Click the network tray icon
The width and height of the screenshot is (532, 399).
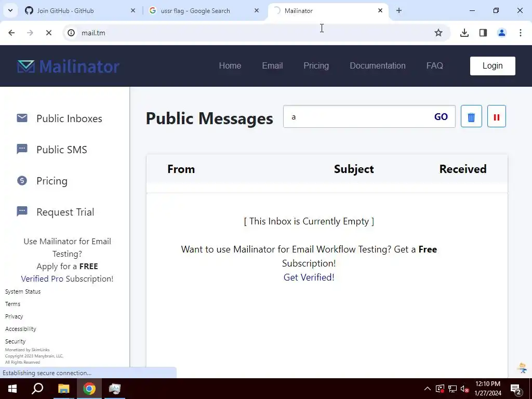pyautogui.click(x=453, y=389)
